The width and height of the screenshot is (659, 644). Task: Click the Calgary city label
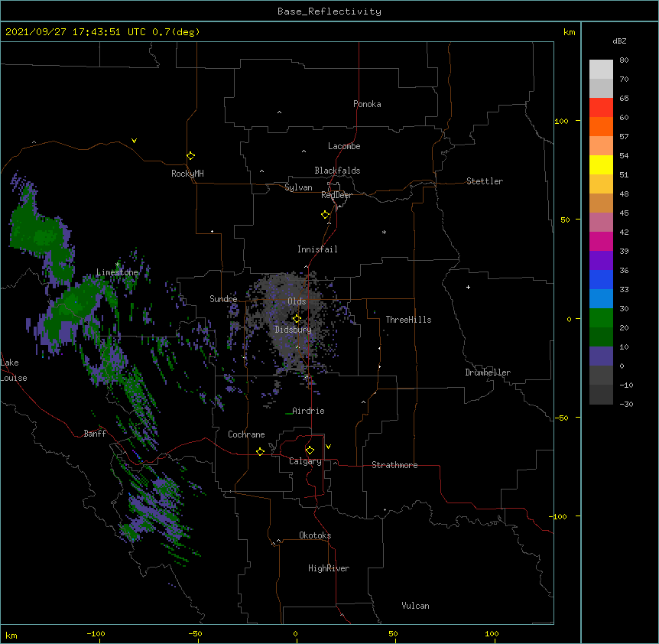[306, 461]
